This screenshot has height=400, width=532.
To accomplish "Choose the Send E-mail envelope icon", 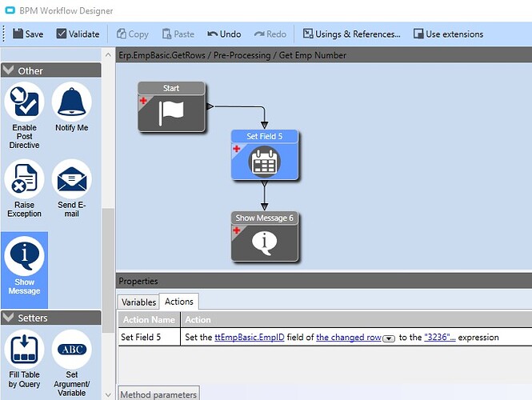I will 71,178.
